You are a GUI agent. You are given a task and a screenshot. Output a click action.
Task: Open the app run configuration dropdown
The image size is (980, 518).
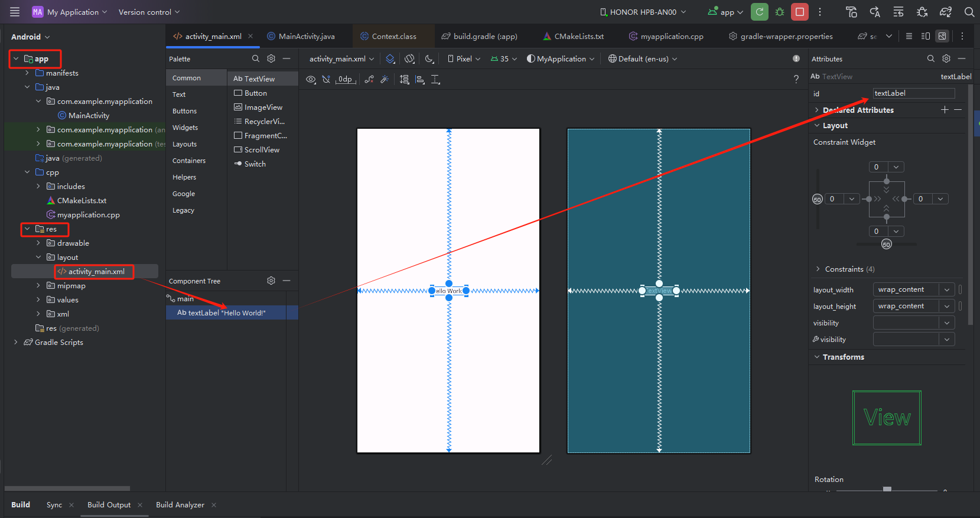click(725, 12)
